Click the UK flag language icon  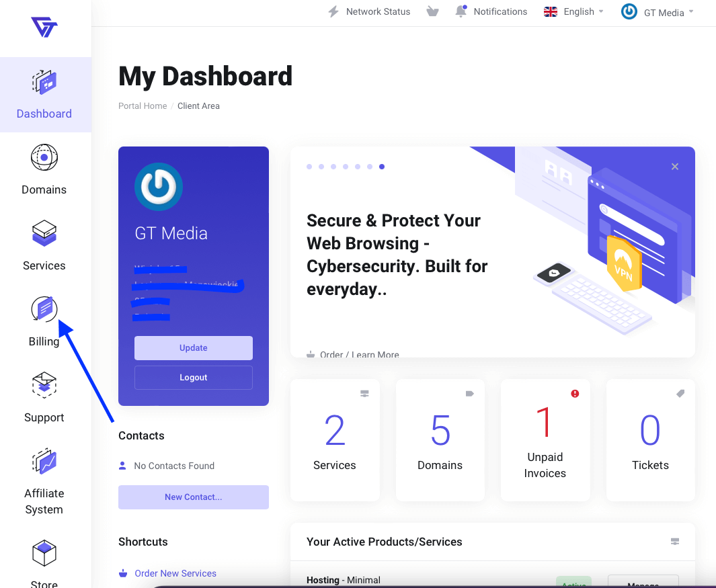coord(551,12)
